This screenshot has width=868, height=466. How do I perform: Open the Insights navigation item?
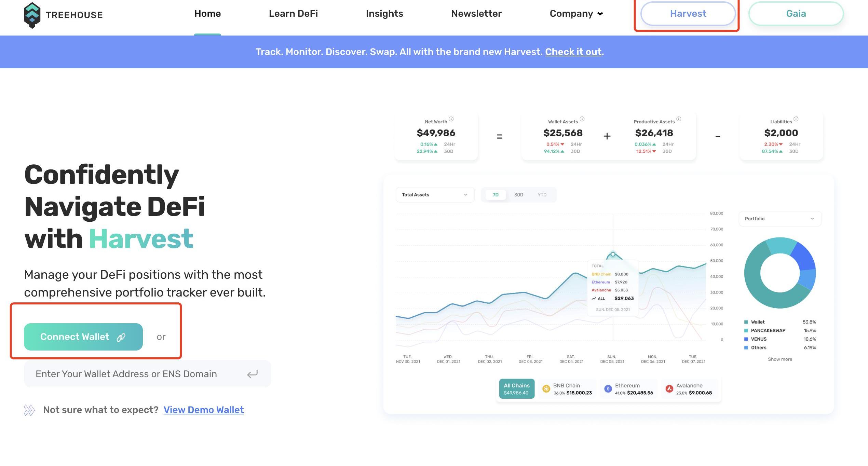[x=384, y=14]
